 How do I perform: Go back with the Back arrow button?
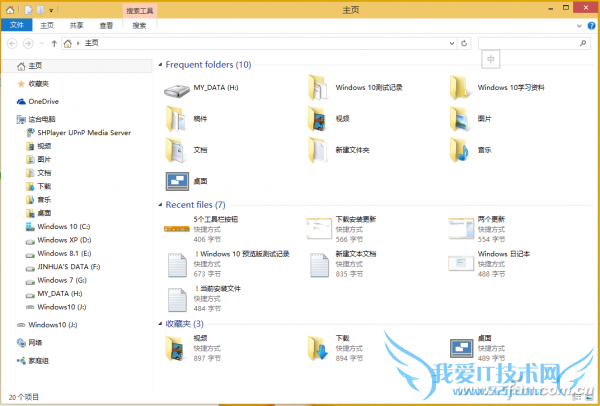[x=12, y=43]
